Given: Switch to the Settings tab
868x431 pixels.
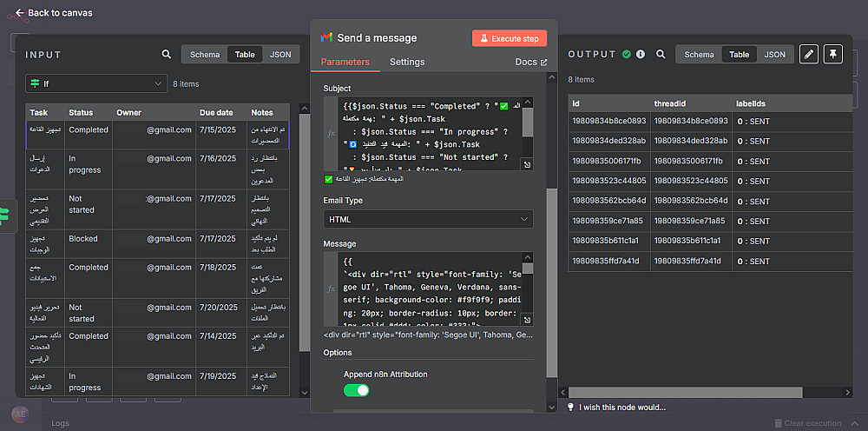Looking at the screenshot, I should [x=407, y=63].
